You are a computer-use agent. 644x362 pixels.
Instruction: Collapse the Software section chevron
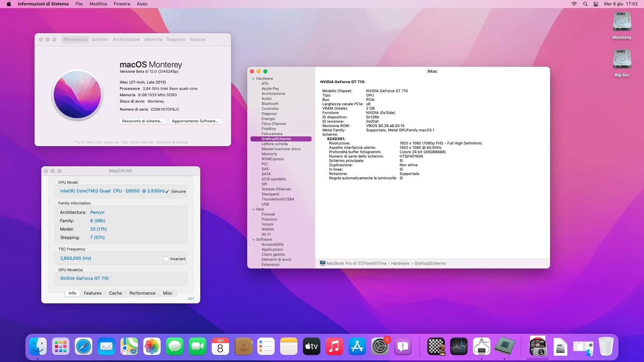[254, 240]
